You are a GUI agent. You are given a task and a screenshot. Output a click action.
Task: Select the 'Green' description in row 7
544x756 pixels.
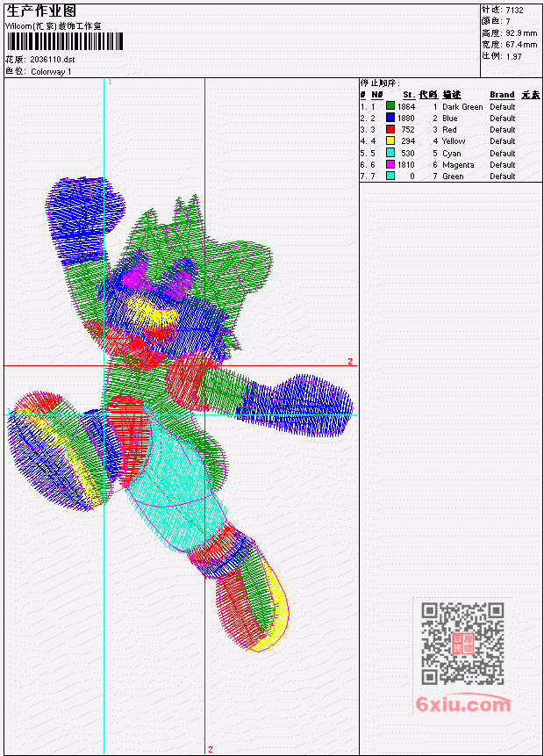point(453,176)
